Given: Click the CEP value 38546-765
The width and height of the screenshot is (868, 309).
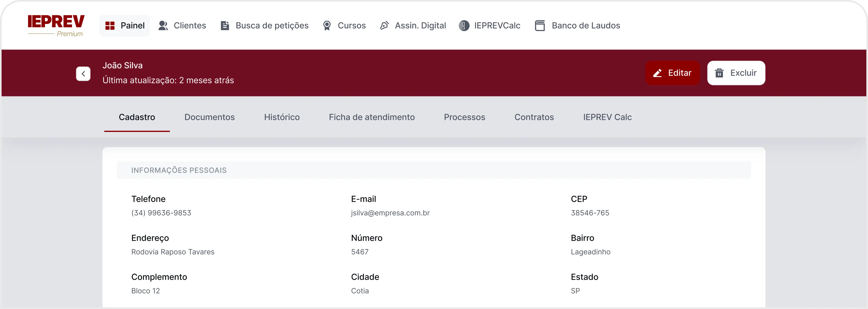Looking at the screenshot, I should (590, 213).
